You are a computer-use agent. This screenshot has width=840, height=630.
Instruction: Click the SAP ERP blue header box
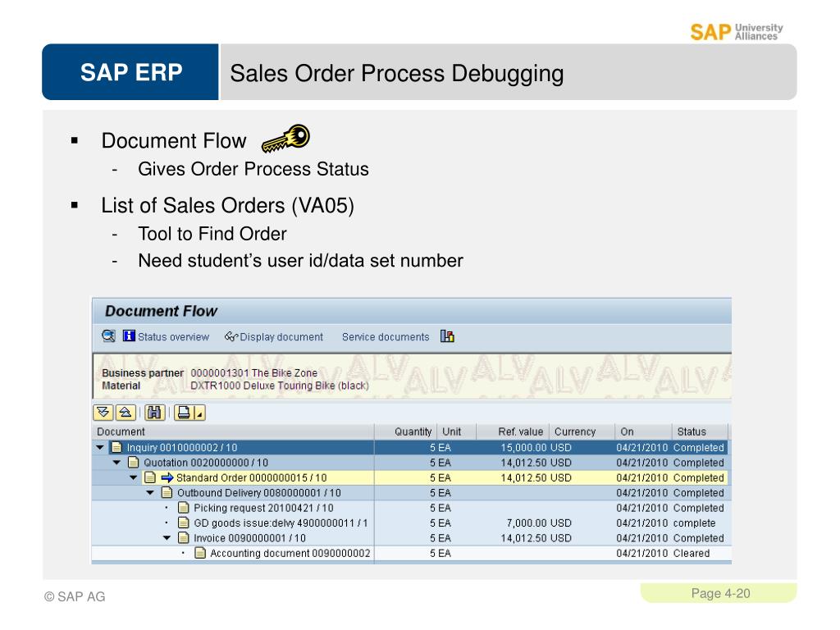click(x=130, y=72)
